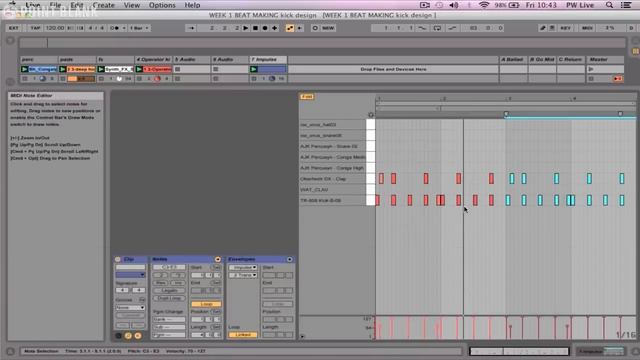Click the global Record button
The height and width of the screenshot is (360, 640).
point(265,28)
